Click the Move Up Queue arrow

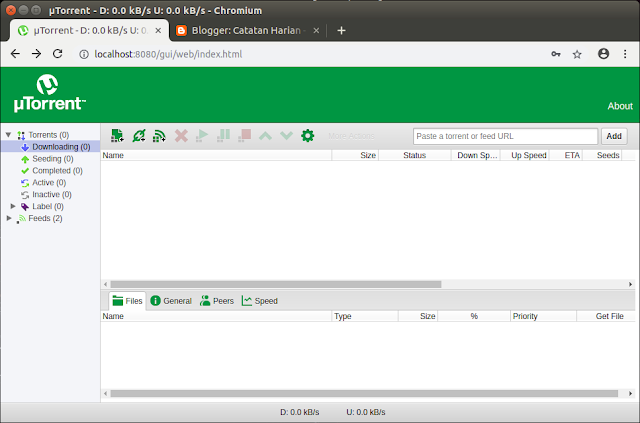(265, 136)
